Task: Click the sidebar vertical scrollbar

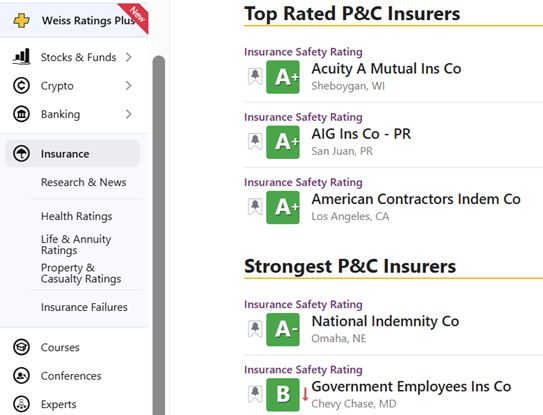Action: (159, 235)
